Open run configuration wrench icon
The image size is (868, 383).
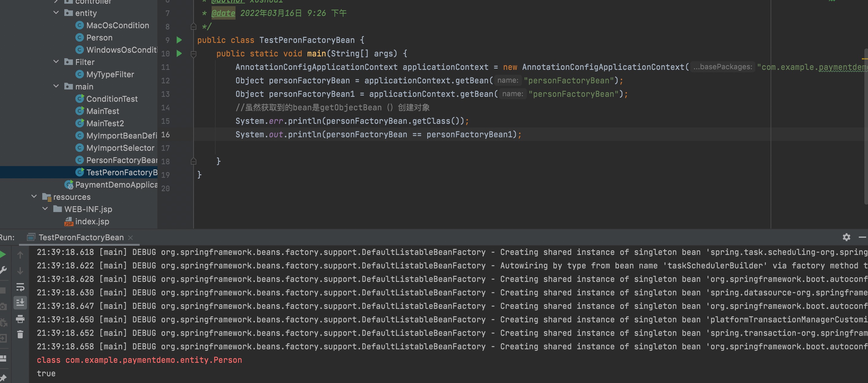click(x=3, y=270)
